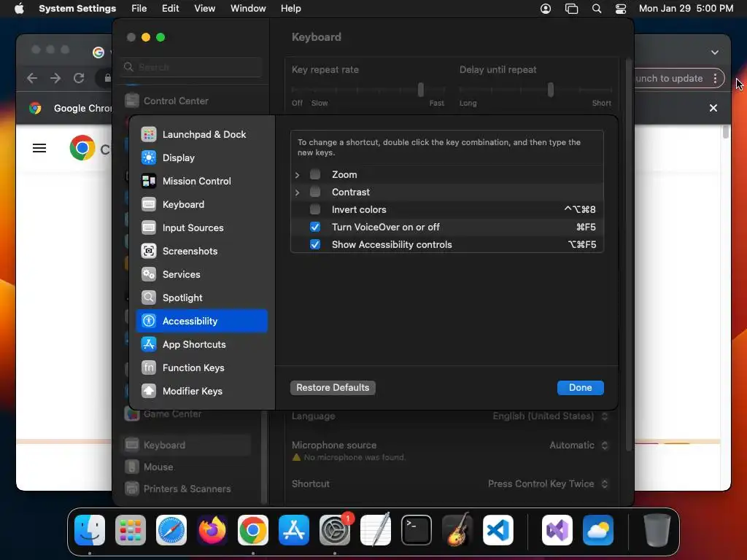This screenshot has height=560, width=747.
Task: Expand the Contrast shortcut group
Action: pos(298,192)
